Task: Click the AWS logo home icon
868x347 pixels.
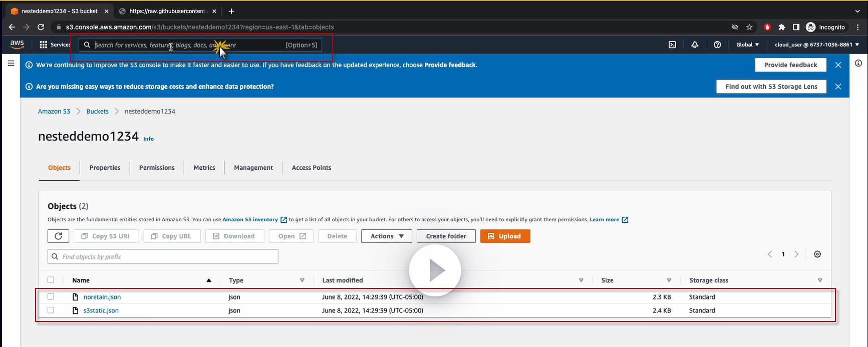Action: click(17, 44)
